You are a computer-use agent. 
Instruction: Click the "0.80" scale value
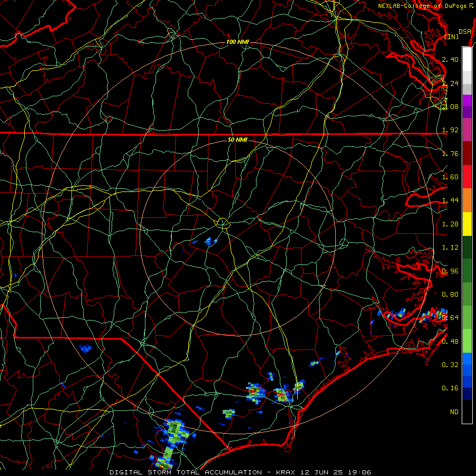pos(450,295)
